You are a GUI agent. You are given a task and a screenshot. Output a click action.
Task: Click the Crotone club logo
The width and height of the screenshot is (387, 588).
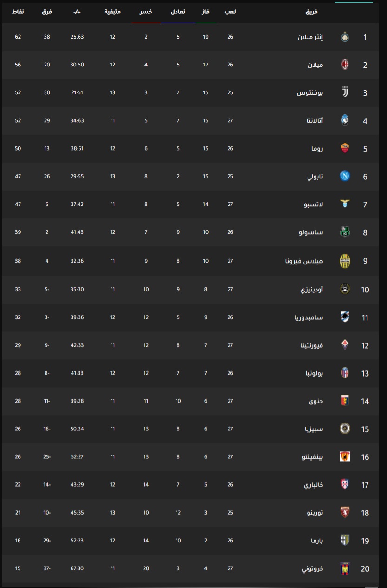345,568
